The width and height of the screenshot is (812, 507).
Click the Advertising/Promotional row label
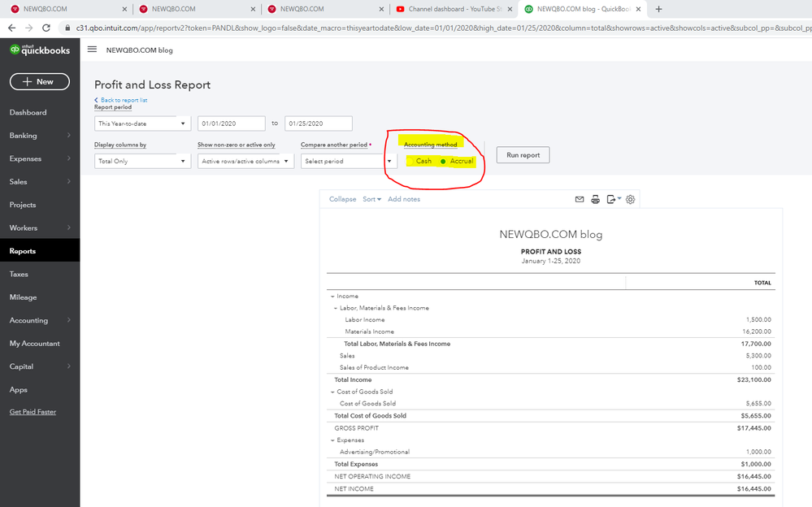[x=375, y=452]
